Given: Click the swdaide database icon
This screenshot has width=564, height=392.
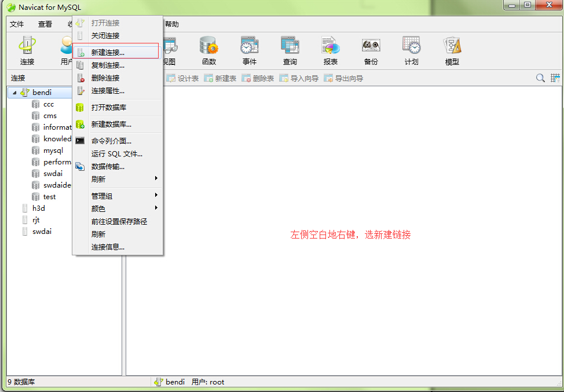Looking at the screenshot, I should pos(35,185).
